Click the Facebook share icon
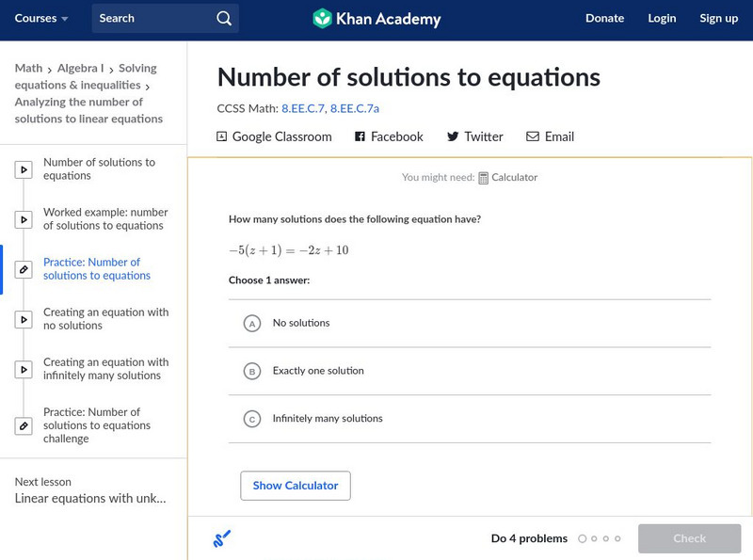 (360, 136)
